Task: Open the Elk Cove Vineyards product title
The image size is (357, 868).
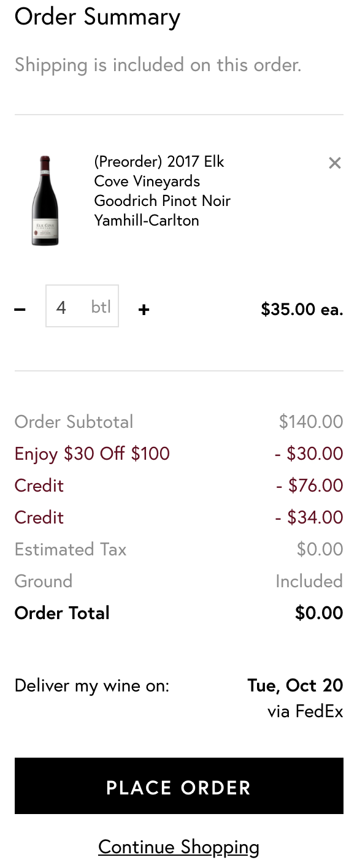Action: pos(162,191)
